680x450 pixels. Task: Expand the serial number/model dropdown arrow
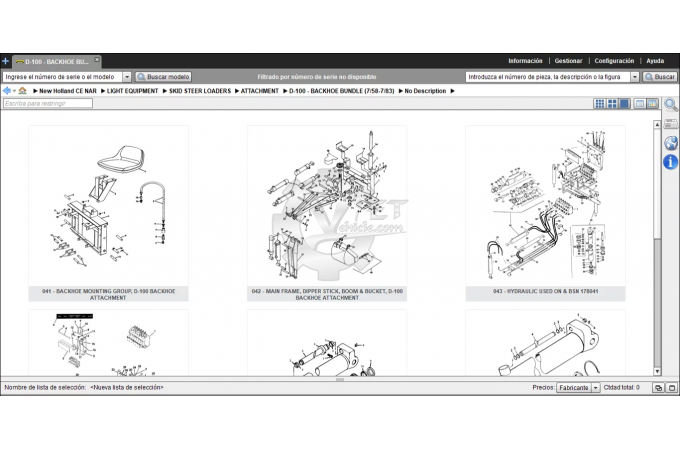(x=127, y=77)
